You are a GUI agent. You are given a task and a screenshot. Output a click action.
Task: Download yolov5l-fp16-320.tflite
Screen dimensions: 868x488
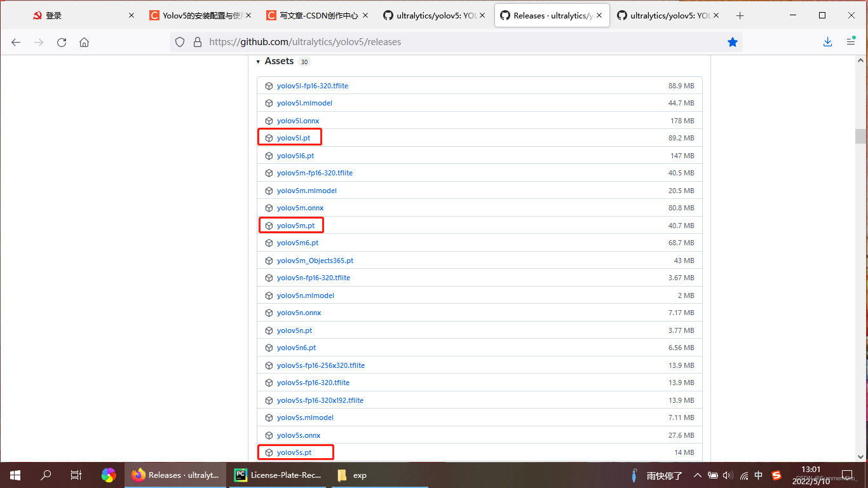(313, 86)
